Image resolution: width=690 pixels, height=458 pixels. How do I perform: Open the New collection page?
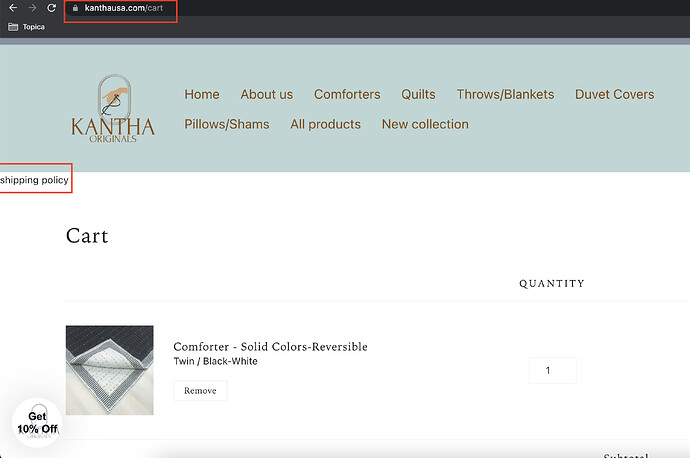pyautogui.click(x=425, y=124)
